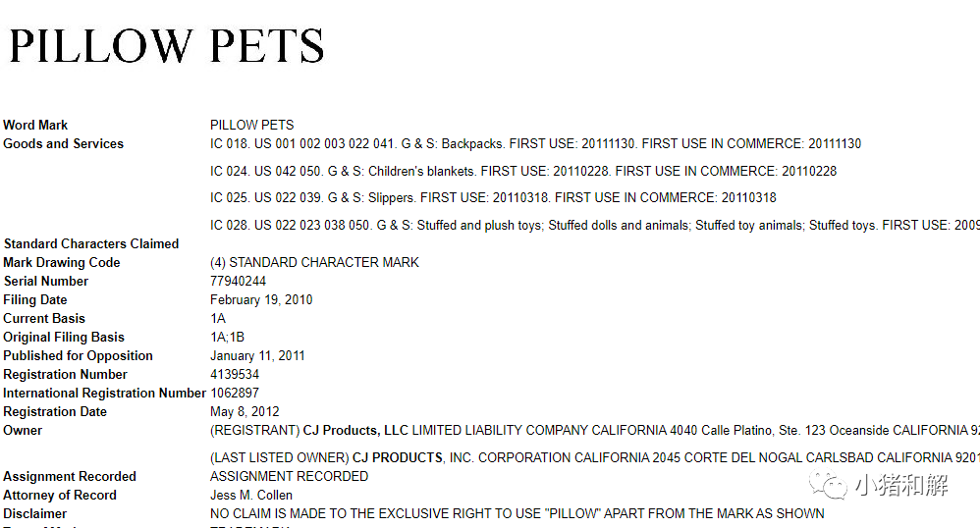Click the WeChat logo watermark icon

pyautogui.click(x=831, y=486)
